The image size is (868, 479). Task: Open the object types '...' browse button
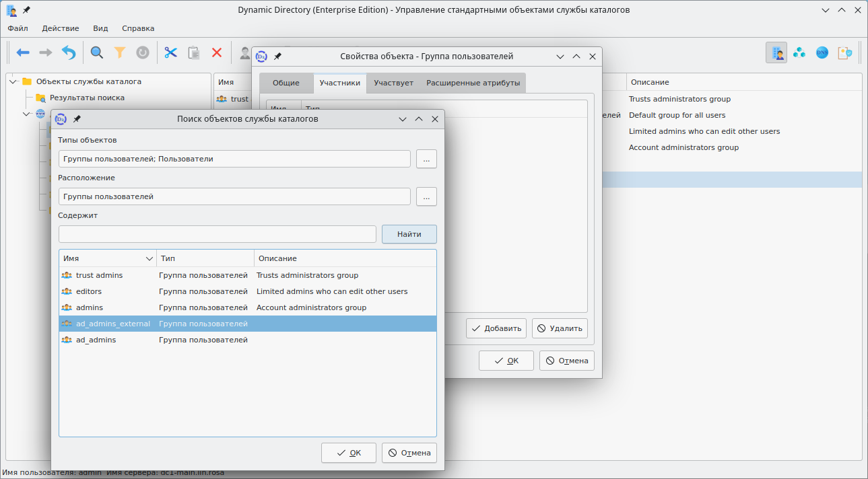pos(426,159)
